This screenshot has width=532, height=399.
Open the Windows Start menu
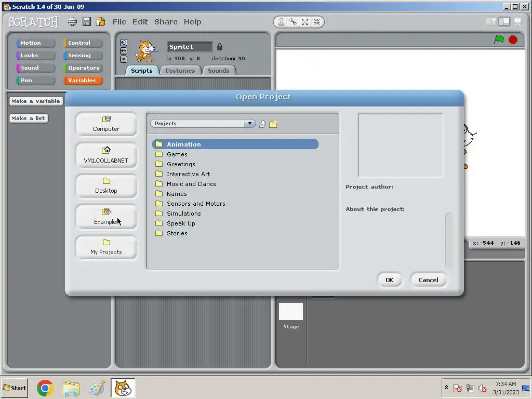[x=14, y=388]
